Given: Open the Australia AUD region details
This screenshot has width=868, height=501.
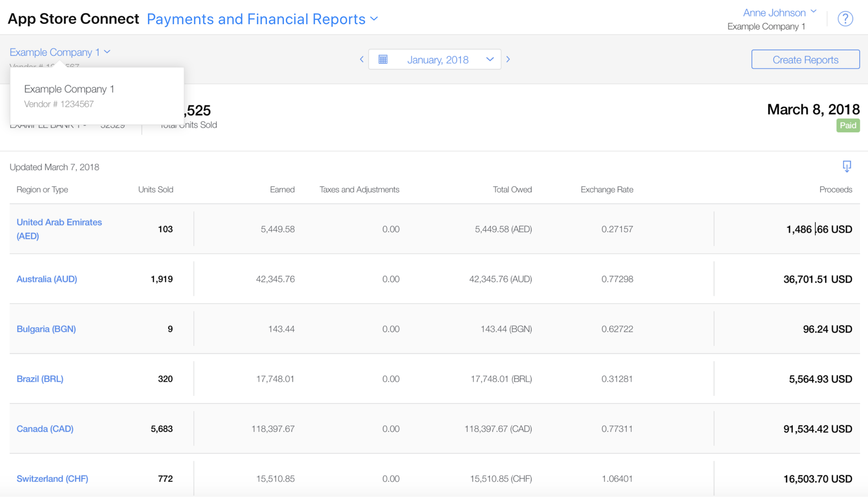Looking at the screenshot, I should (48, 279).
